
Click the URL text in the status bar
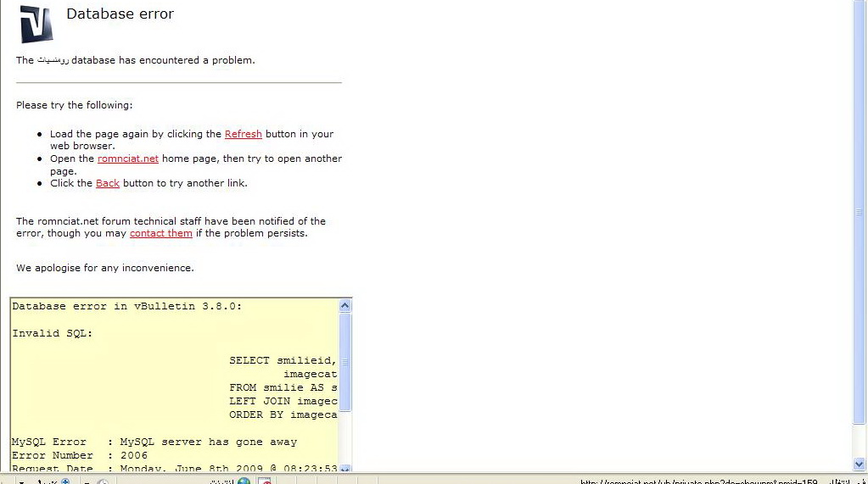(x=696, y=481)
